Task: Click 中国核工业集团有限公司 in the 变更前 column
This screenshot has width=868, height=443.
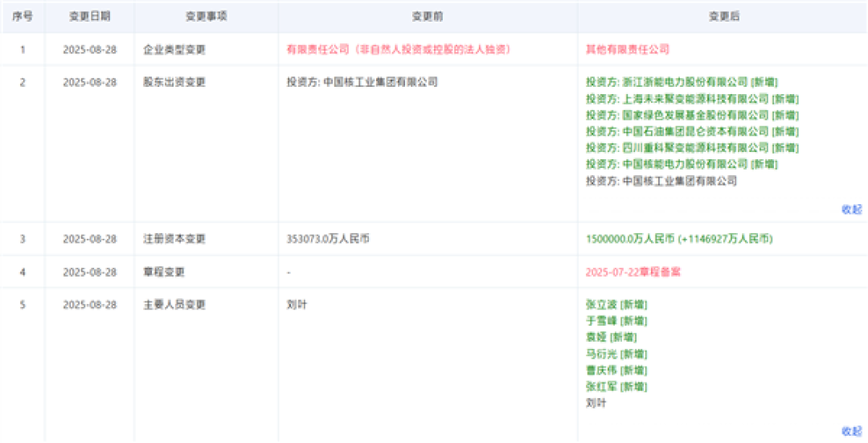Action: tap(380, 83)
